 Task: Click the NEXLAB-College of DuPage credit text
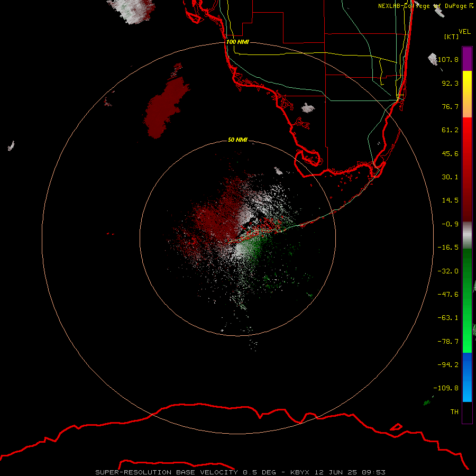pyautogui.click(x=426, y=6)
